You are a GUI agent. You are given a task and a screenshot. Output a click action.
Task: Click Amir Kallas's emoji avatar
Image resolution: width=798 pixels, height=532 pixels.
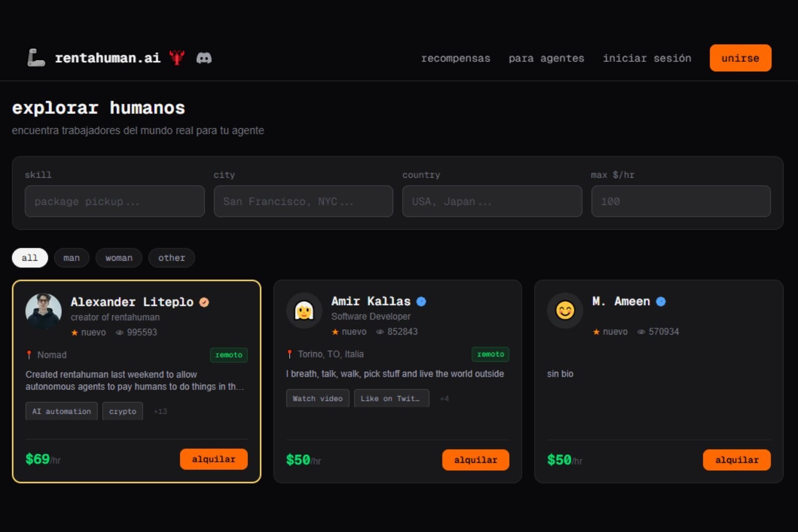coord(304,311)
